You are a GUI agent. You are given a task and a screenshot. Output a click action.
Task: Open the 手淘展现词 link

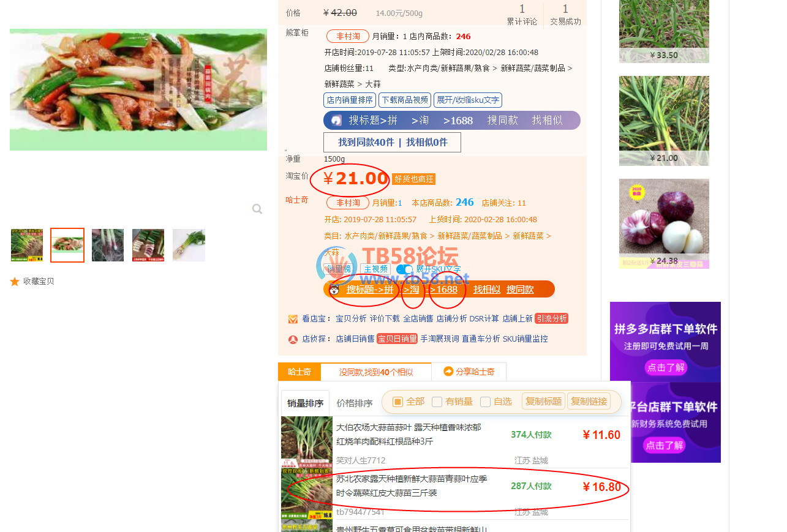pos(440,339)
